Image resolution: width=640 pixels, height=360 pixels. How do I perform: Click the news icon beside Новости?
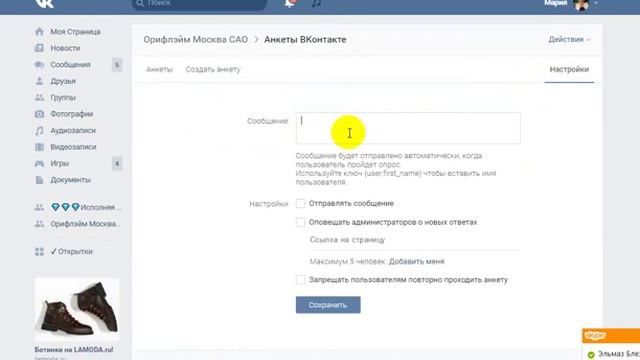click(x=39, y=48)
